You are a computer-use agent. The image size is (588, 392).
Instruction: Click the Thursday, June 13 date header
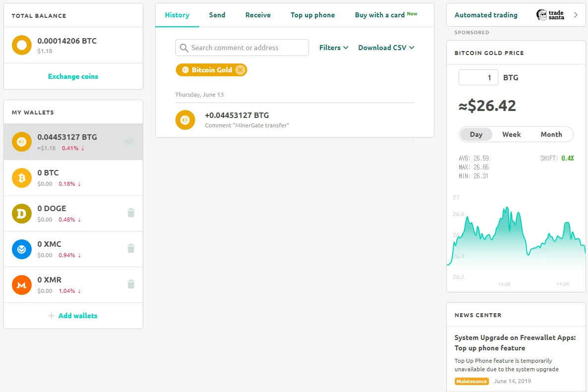coord(199,95)
